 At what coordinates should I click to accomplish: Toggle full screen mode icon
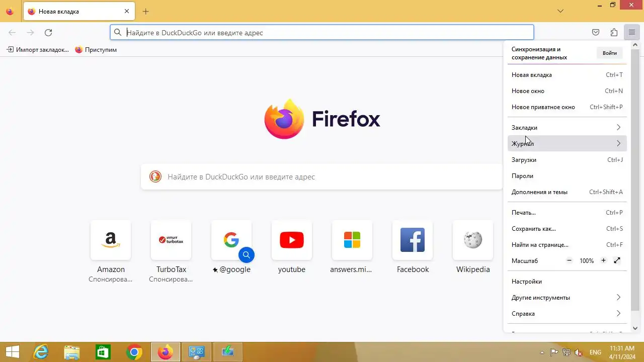617,260
